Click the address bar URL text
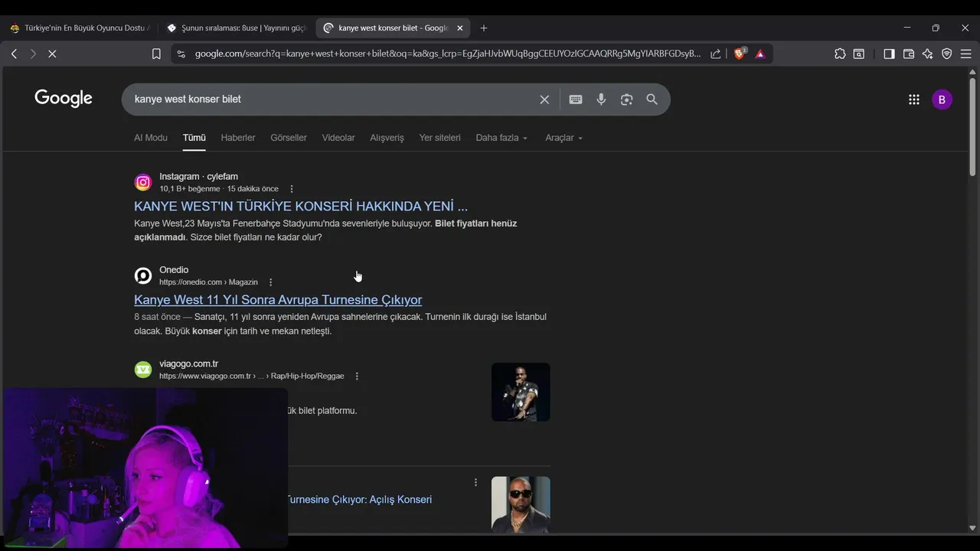Screen dimensions: 980x551 coord(448,54)
